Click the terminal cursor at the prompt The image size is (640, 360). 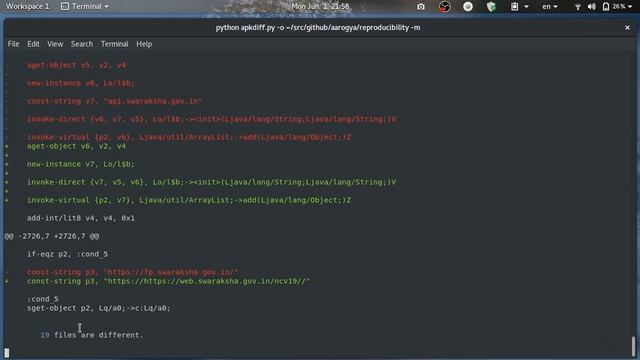(x=7, y=353)
